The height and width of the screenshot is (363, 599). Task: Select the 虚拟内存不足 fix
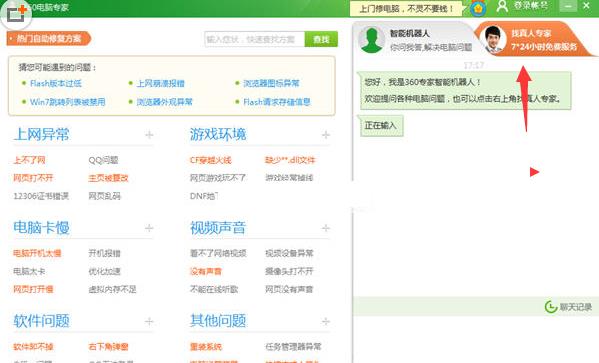tap(112, 289)
